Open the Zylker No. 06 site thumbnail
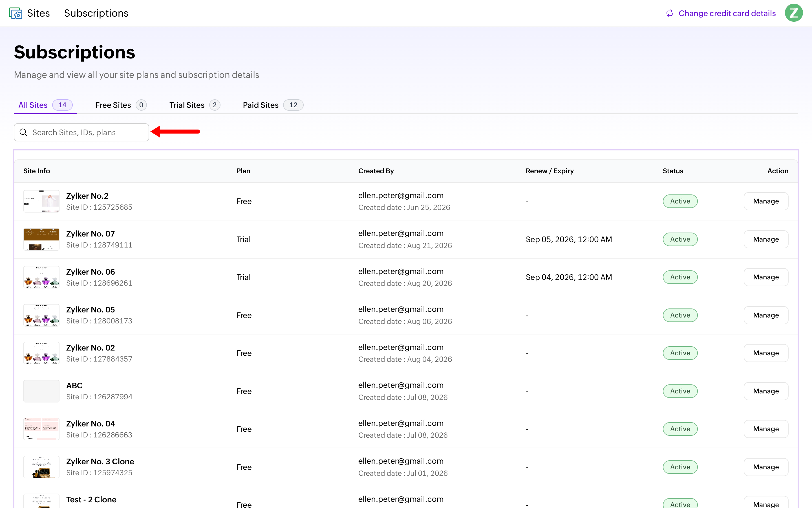The width and height of the screenshot is (812, 508). tap(41, 277)
